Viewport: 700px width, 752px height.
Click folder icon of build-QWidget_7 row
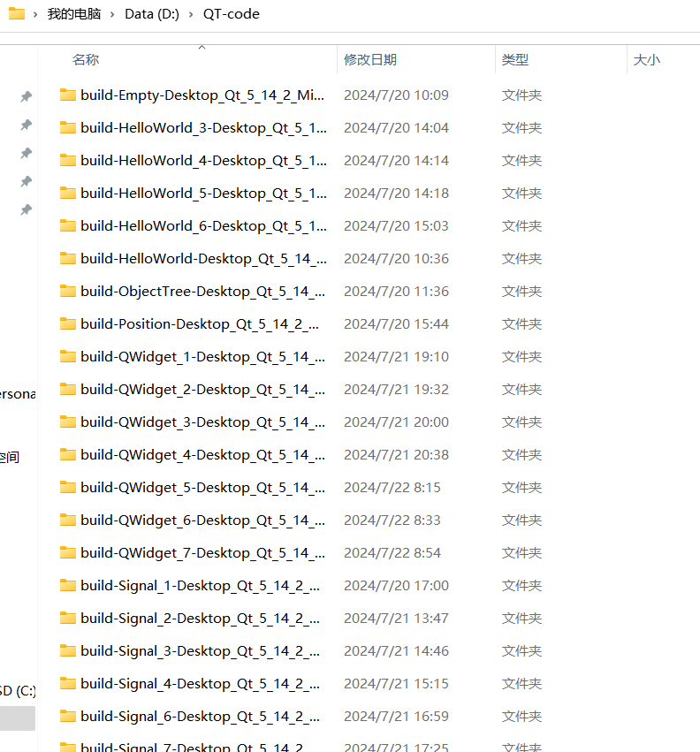68,552
